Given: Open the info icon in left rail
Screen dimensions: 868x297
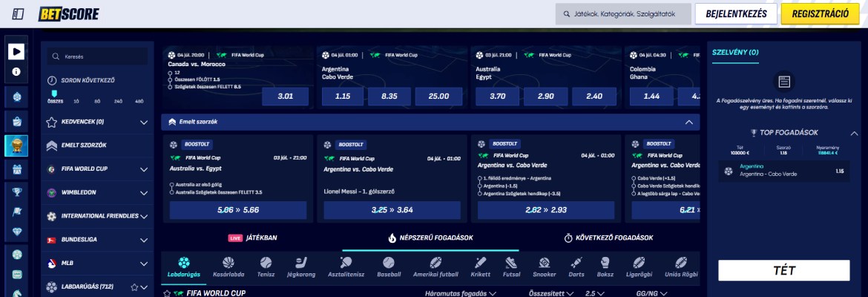Looking at the screenshot, I should pos(16,71).
